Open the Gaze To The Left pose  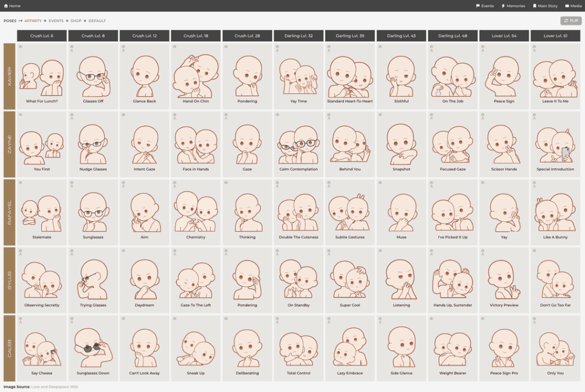click(196, 280)
